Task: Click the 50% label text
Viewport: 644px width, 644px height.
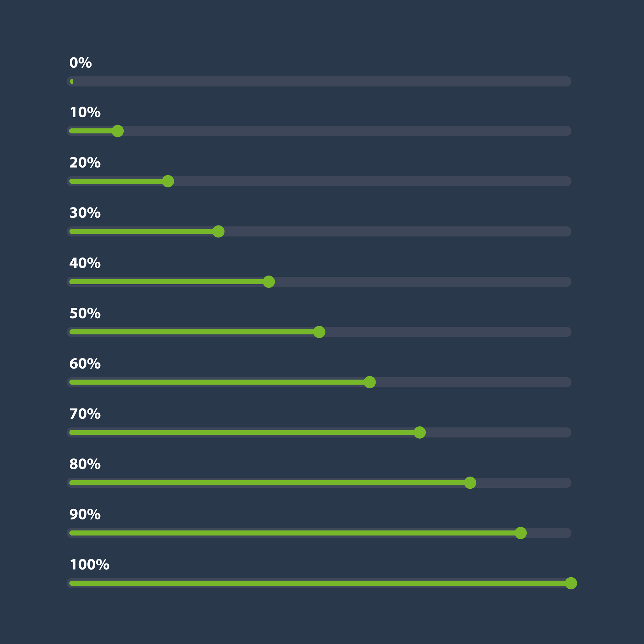Action: (85, 313)
